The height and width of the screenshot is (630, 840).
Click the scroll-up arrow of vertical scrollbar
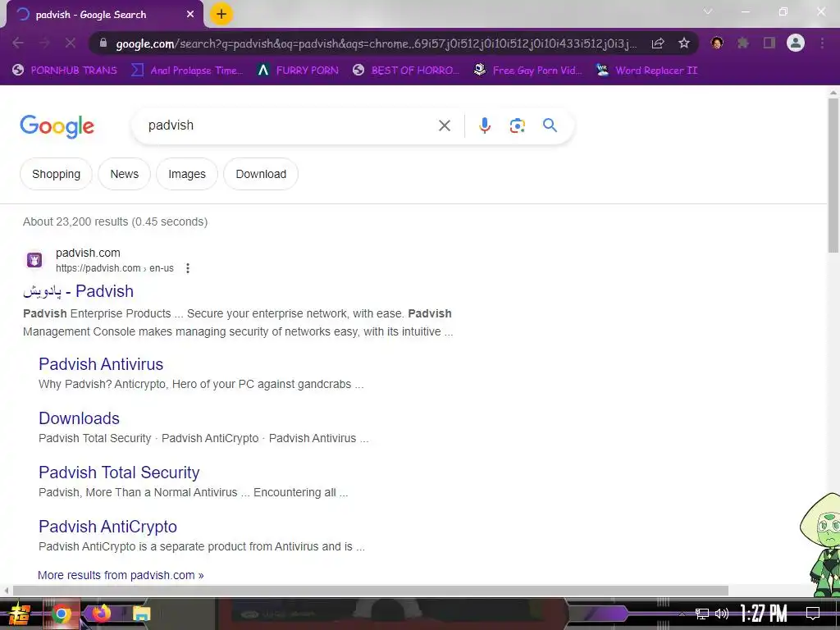point(833,92)
